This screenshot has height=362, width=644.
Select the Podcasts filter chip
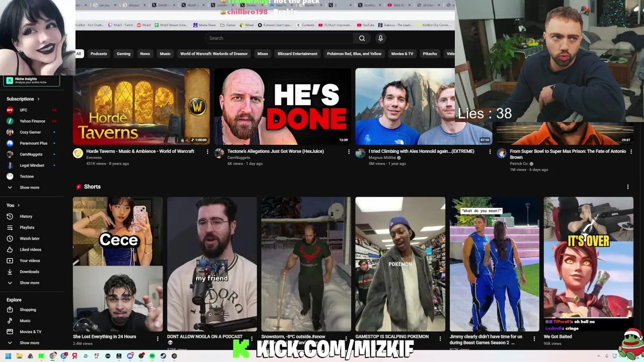99,54
